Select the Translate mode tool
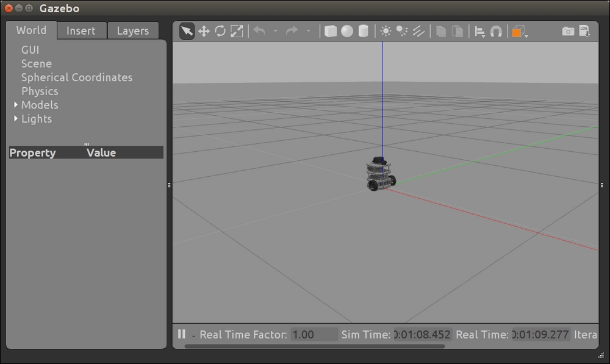The image size is (610, 364). pos(204,31)
